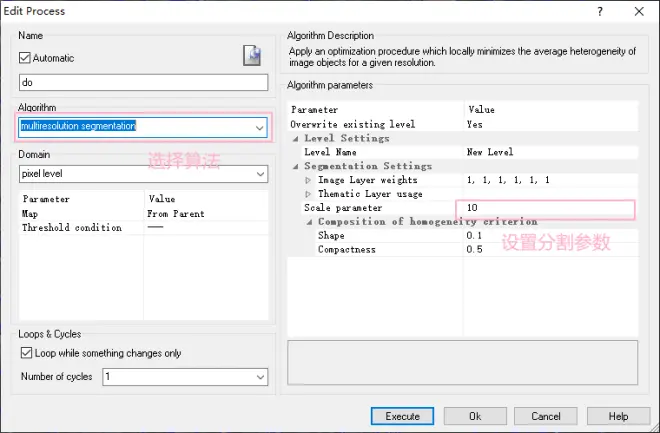The image size is (660, 433).
Task: Click the Execute button
Action: click(402, 416)
